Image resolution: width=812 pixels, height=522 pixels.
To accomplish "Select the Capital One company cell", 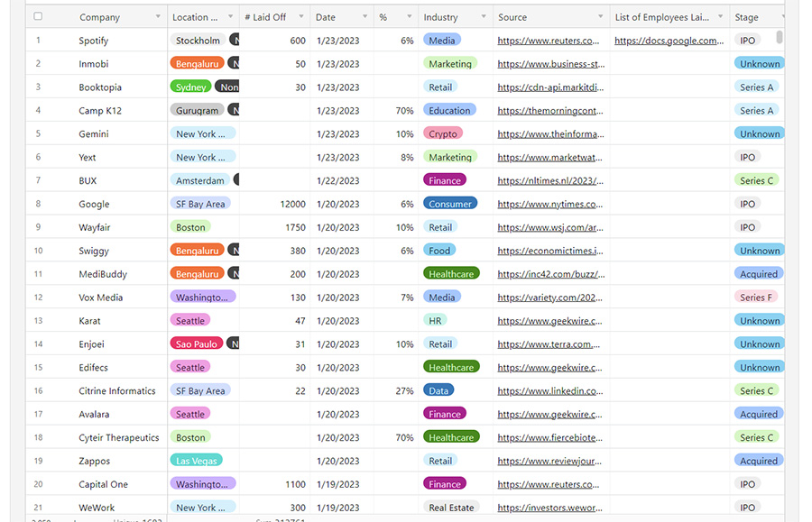I will tap(103, 484).
